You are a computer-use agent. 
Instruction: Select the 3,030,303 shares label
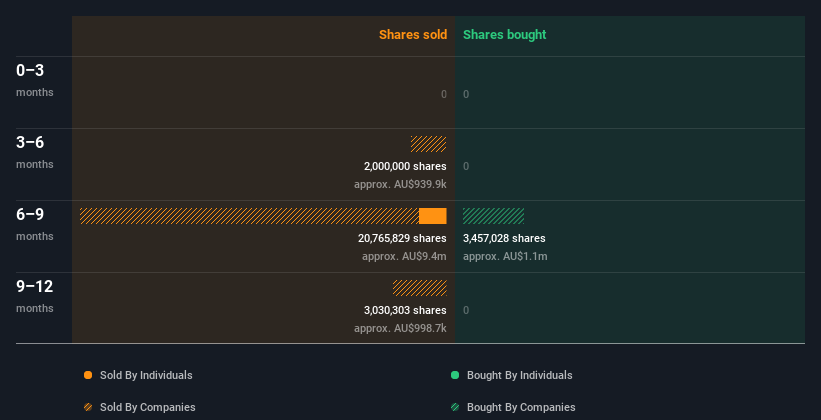pyautogui.click(x=405, y=310)
